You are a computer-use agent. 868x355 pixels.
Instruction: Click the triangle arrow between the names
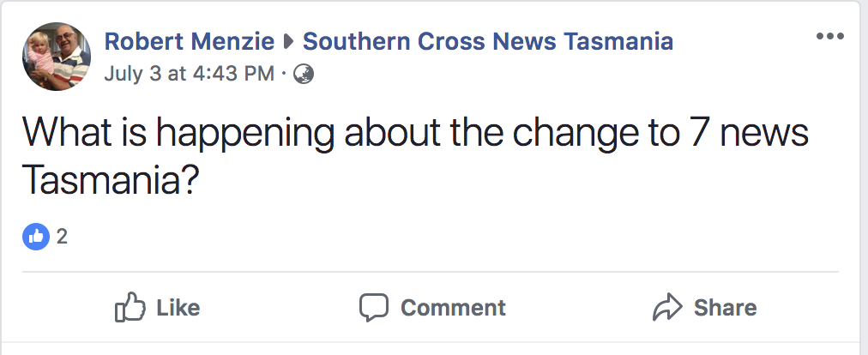click(x=289, y=41)
